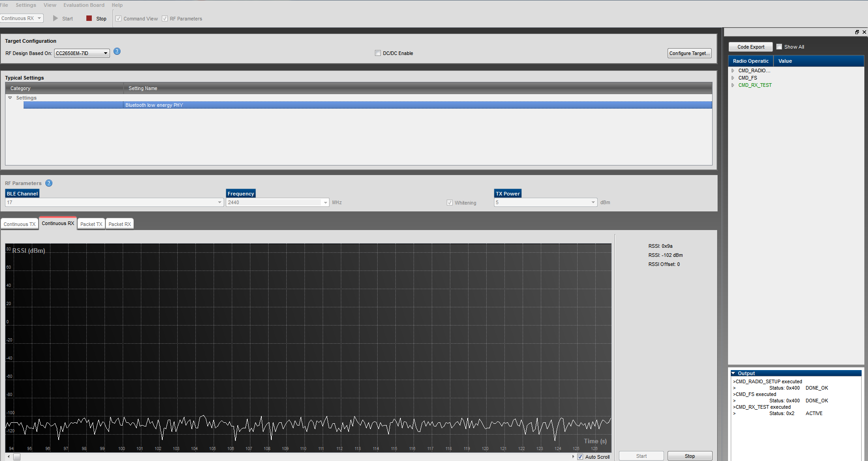The width and height of the screenshot is (868, 461).
Task: Click the 'Target Configuration' heading
Action: pos(30,41)
